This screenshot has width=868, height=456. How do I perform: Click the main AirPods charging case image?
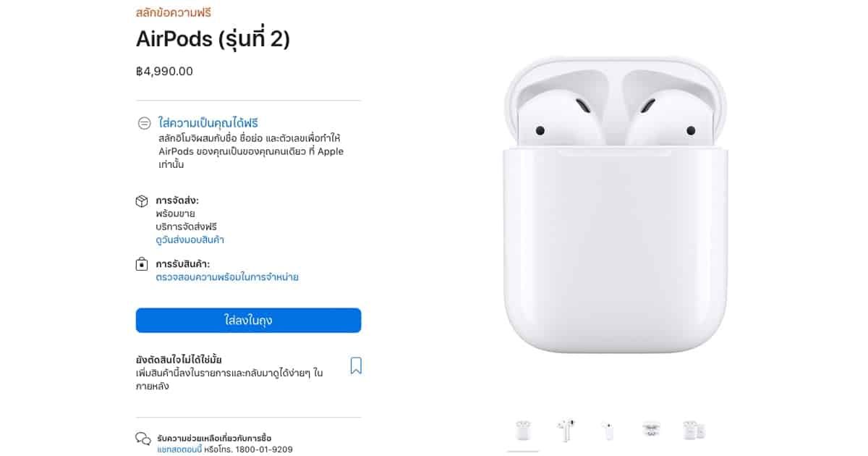click(x=614, y=205)
